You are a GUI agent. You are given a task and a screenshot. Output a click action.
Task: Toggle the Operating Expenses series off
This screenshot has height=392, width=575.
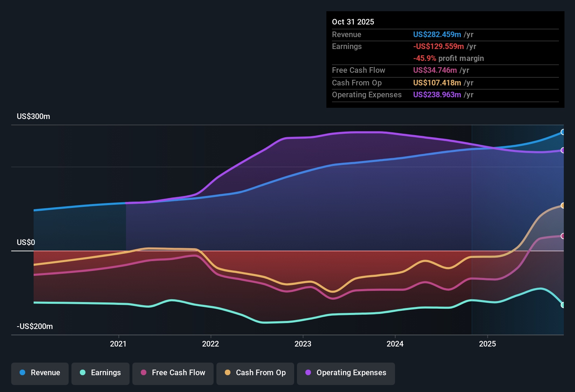(346, 373)
